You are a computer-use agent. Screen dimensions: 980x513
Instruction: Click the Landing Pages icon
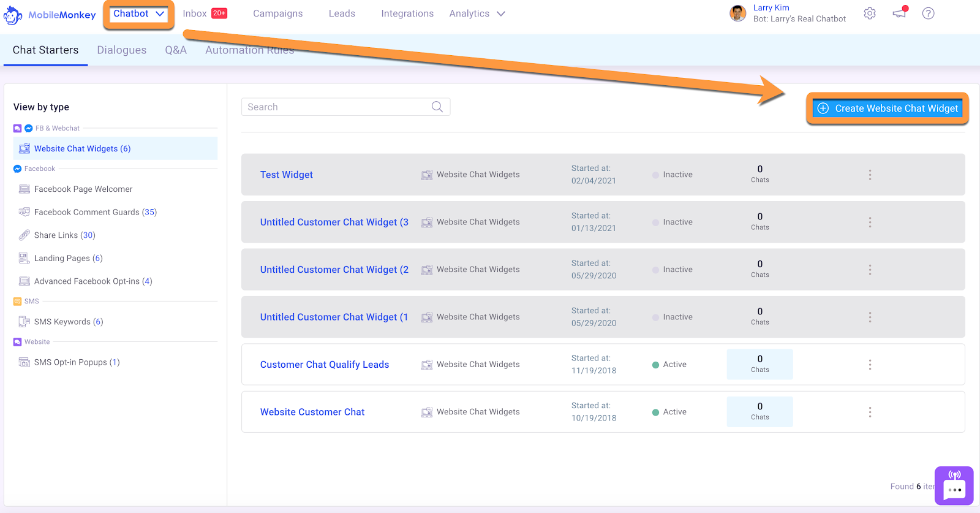24,258
